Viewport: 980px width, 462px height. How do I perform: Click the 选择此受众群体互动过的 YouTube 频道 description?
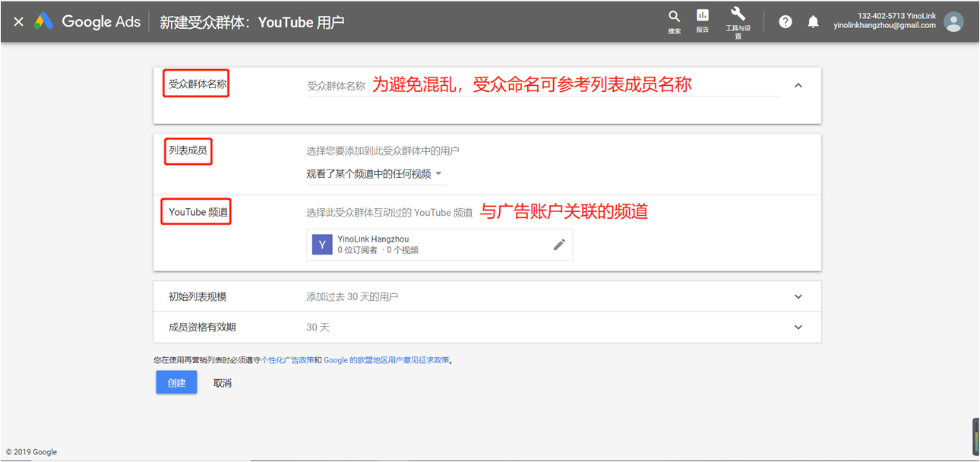coord(389,212)
